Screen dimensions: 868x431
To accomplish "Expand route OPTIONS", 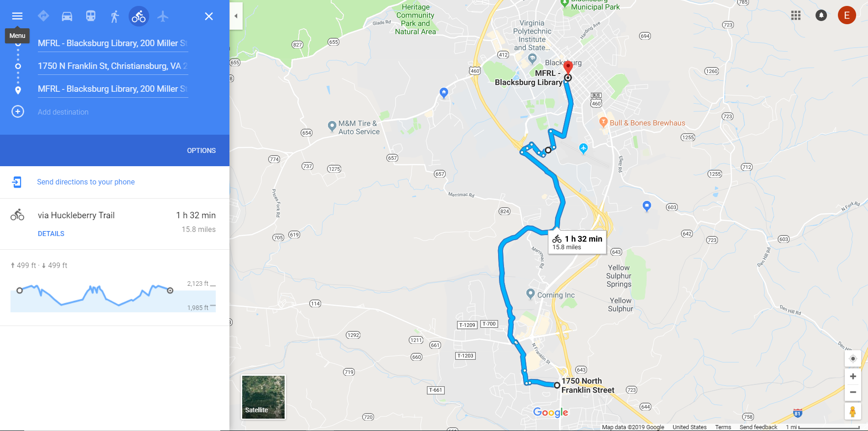I will [x=201, y=151].
